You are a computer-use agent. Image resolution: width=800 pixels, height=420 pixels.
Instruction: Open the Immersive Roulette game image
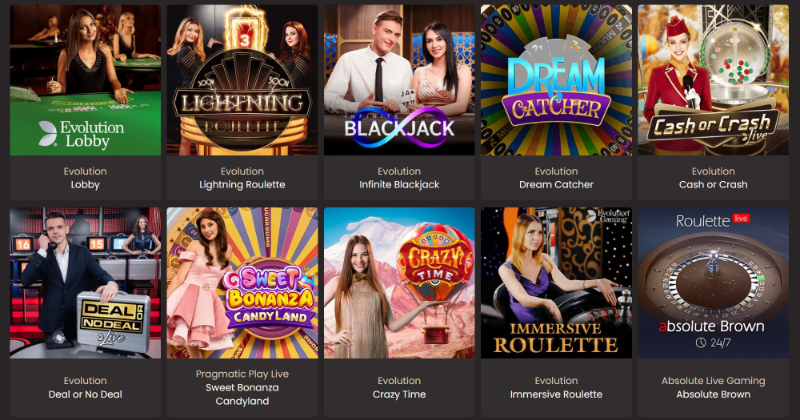click(x=556, y=283)
